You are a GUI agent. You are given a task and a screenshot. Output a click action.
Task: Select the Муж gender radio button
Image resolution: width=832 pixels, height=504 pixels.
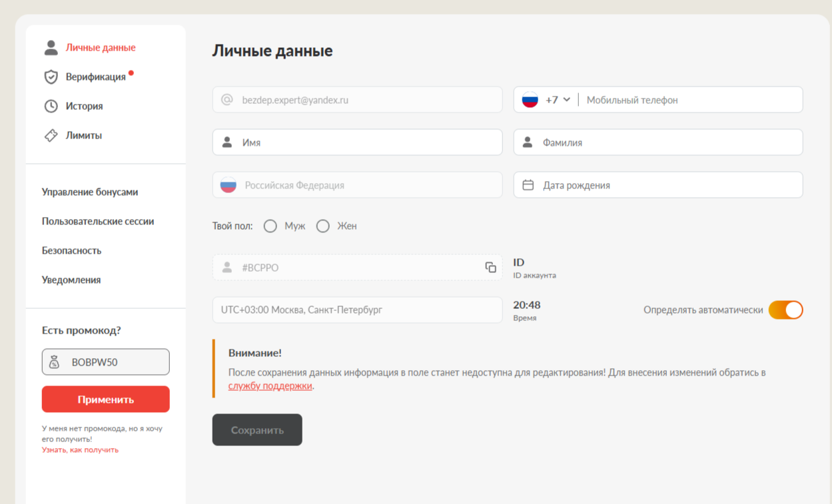pyautogui.click(x=270, y=226)
